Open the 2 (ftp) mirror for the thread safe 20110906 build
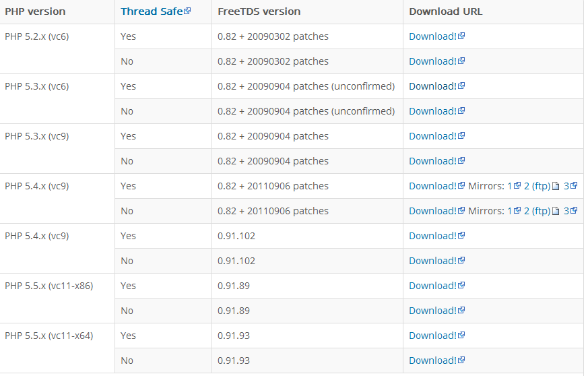The width and height of the screenshot is (588, 376). pyautogui.click(x=537, y=186)
